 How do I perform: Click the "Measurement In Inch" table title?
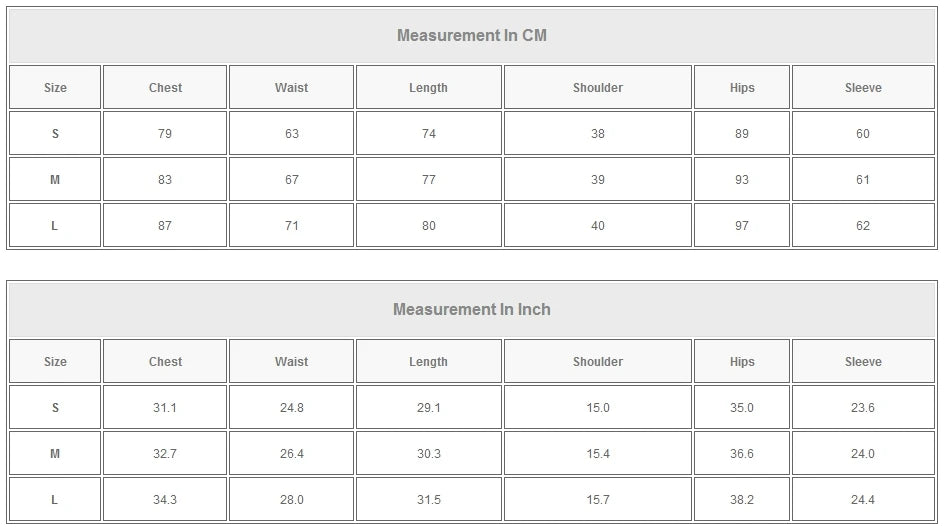coord(472,310)
